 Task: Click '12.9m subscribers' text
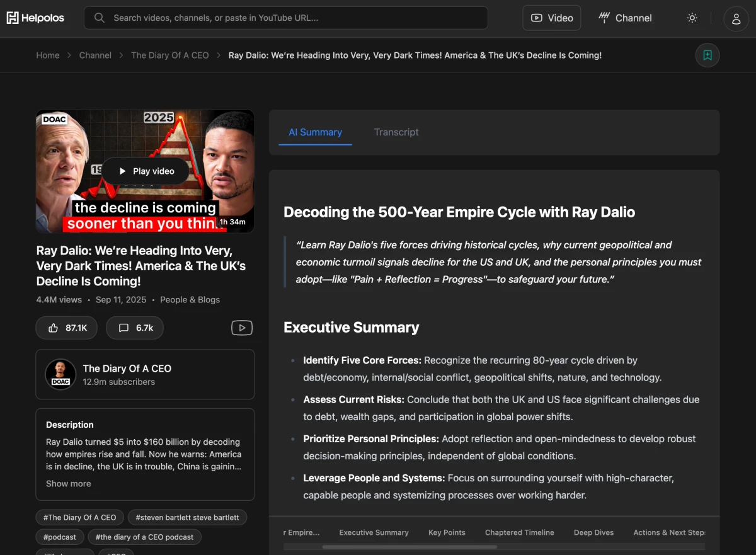(118, 382)
